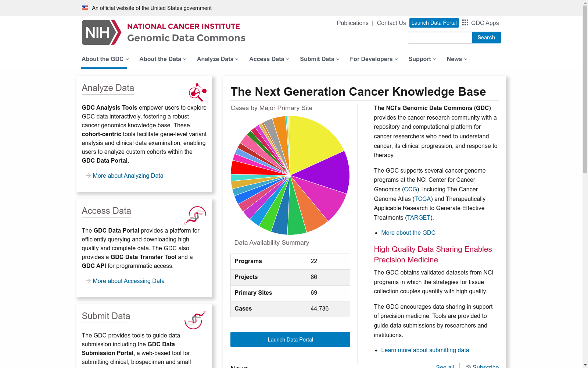
Task: Click the Analyze Data magnifier-network icon
Action: [x=197, y=92]
